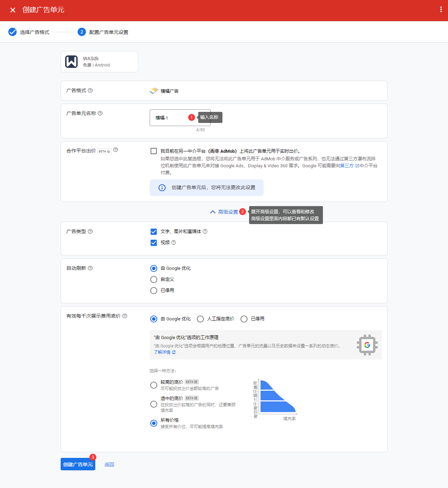Open help icon next to 自动刷新

click(90, 268)
